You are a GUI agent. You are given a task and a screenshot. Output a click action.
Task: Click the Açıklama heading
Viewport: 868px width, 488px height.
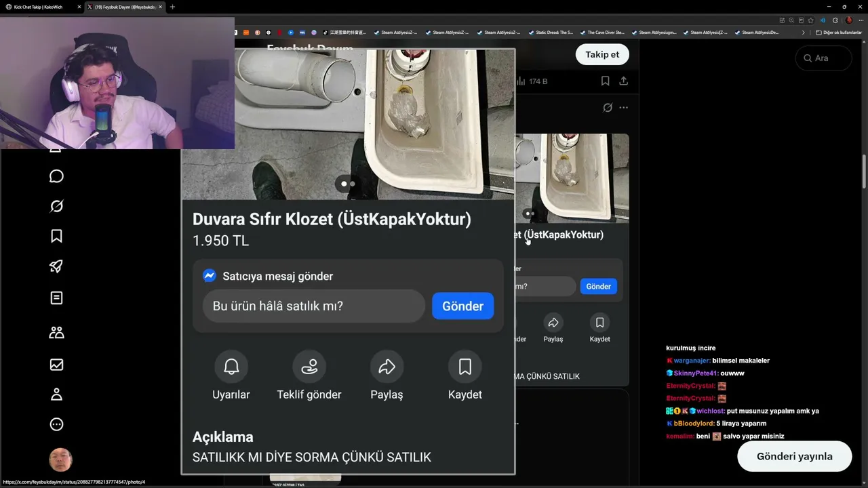tap(222, 437)
